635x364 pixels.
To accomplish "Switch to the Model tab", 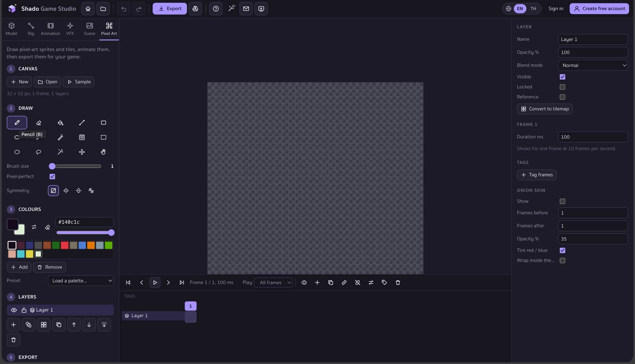I will pos(11,29).
